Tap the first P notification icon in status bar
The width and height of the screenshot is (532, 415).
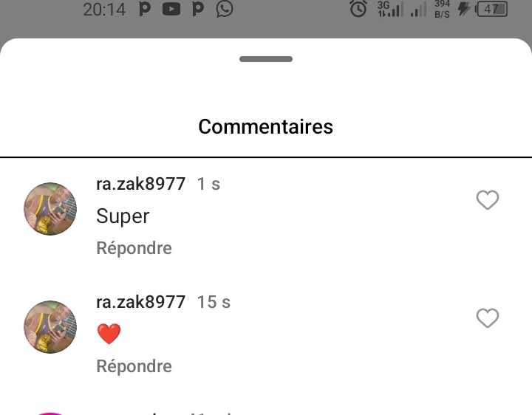pos(145,9)
